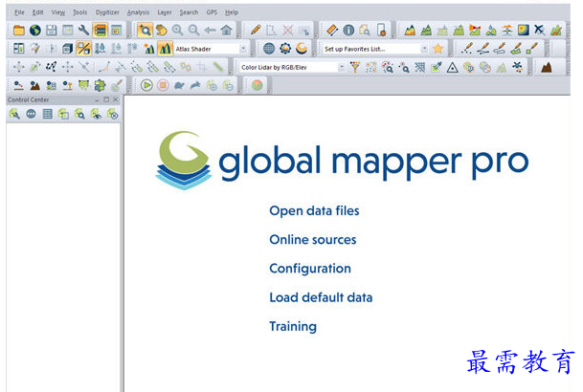
Task: Click the pie chart icon
Action: pyautogui.click(x=257, y=85)
